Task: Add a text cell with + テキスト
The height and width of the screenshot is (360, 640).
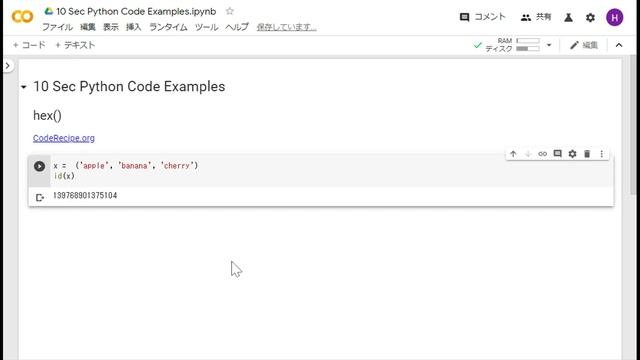Action: [75, 45]
